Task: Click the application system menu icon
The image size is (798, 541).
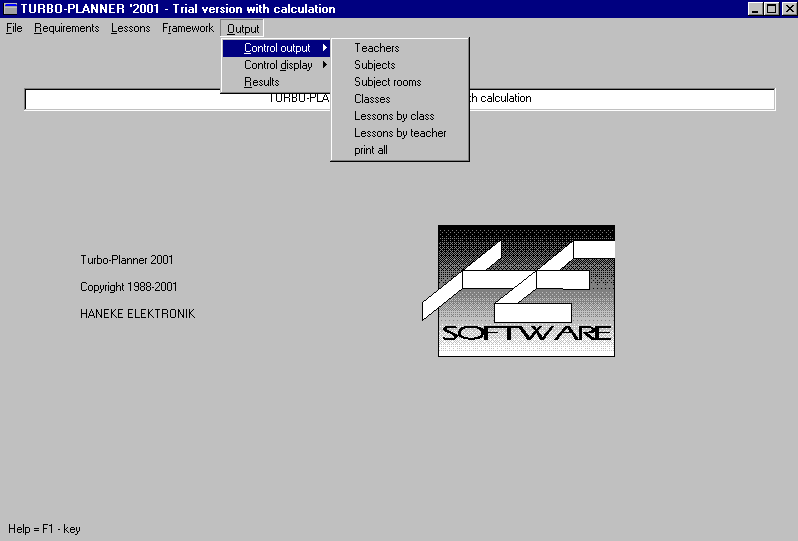Action: click(x=10, y=9)
